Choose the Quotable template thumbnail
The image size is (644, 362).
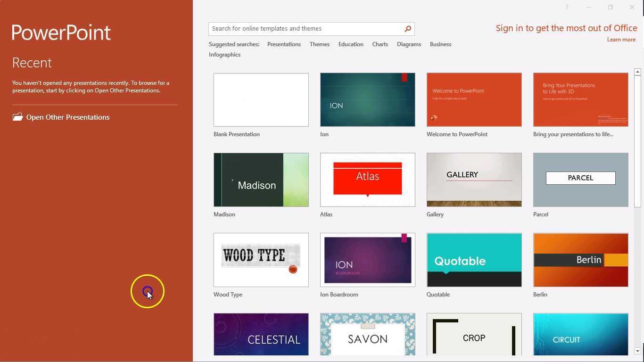pos(474,260)
